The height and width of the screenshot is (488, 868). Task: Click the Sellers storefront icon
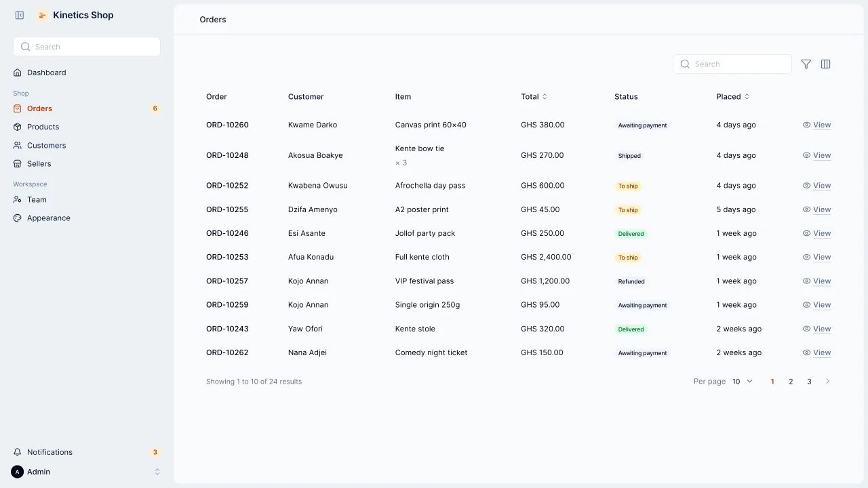(x=18, y=163)
